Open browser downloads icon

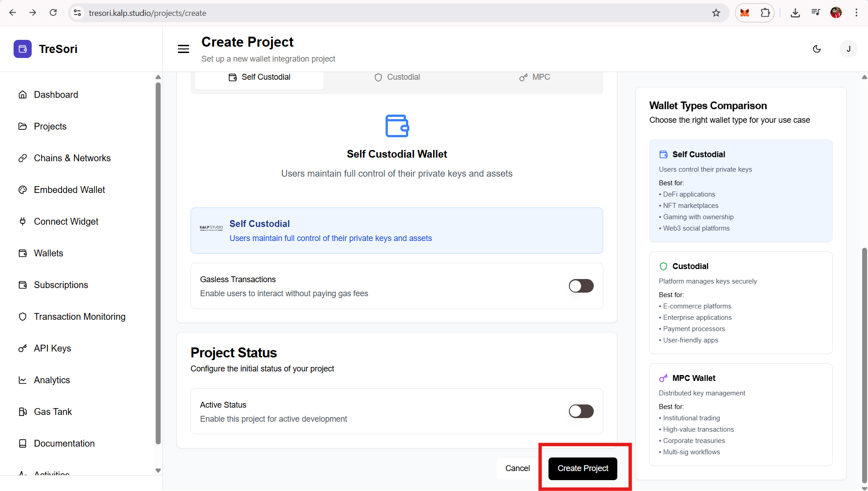pos(795,13)
